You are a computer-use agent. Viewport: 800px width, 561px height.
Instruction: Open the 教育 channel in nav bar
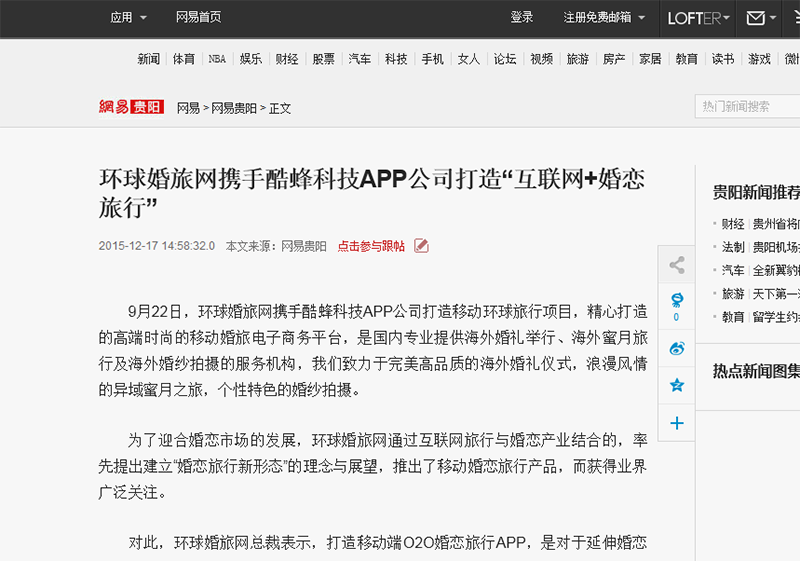[x=686, y=59]
